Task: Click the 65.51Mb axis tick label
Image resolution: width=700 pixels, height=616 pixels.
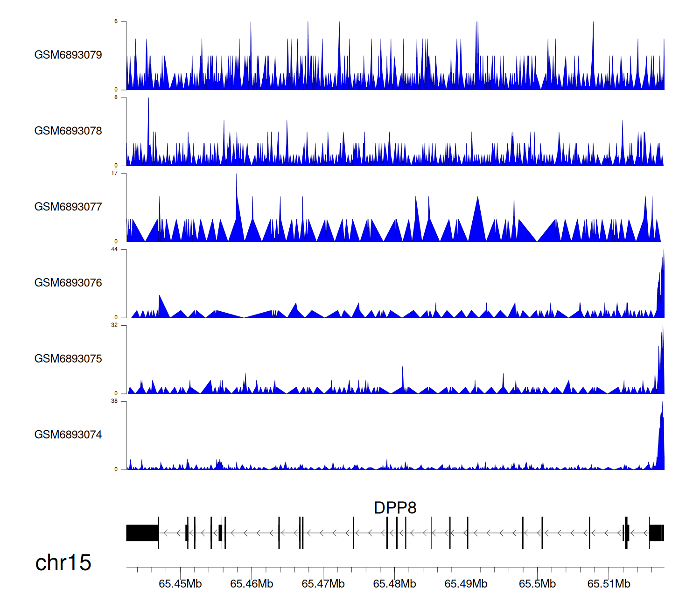Action: [609, 584]
